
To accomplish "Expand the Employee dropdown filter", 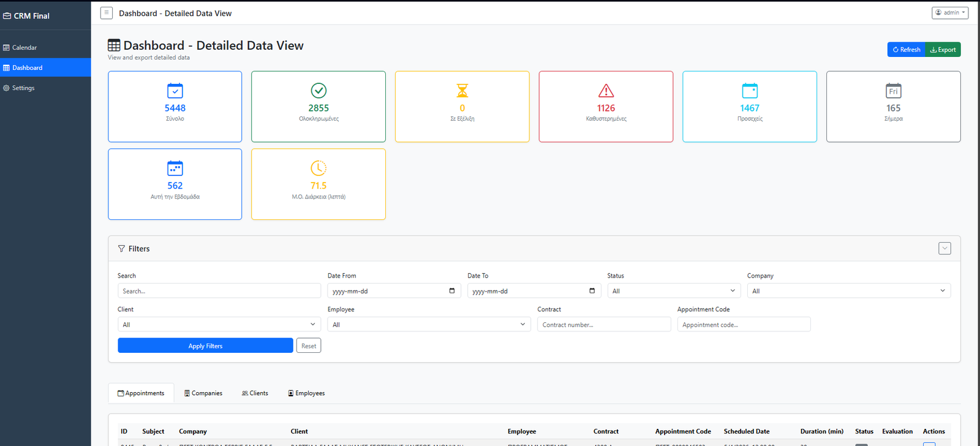I will pyautogui.click(x=429, y=325).
